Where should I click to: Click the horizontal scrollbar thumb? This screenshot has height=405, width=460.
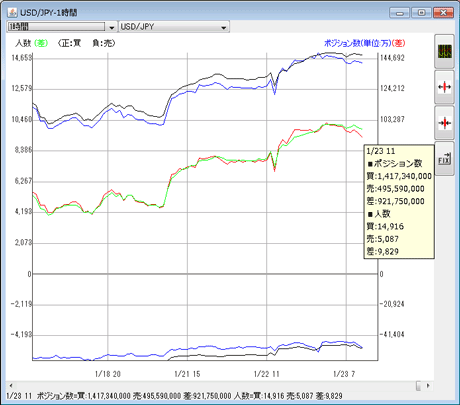(x=419, y=386)
